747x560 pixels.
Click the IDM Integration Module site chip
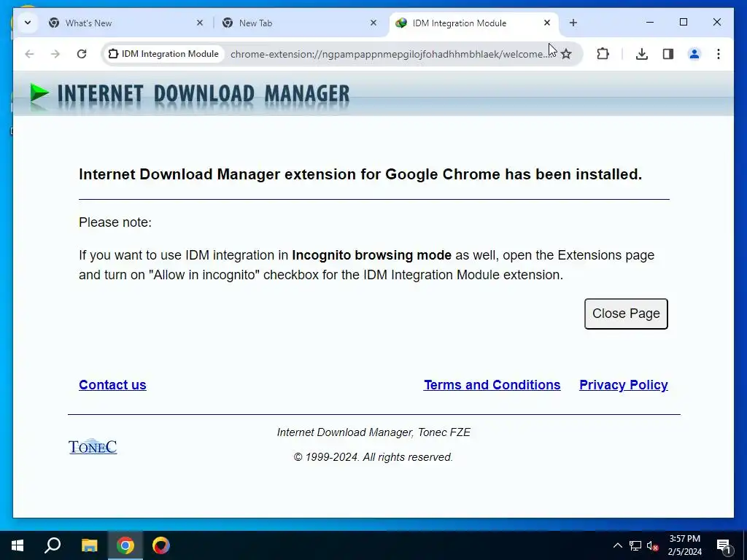(x=163, y=54)
